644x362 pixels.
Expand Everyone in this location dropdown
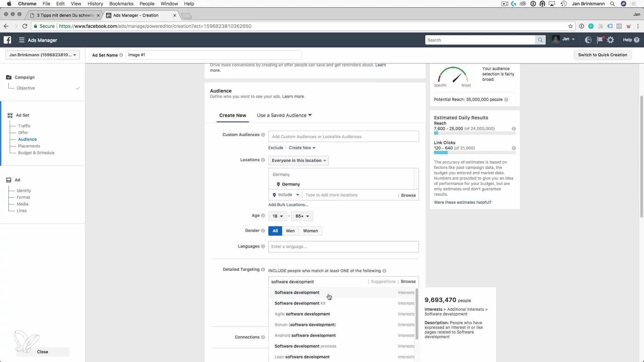point(299,161)
